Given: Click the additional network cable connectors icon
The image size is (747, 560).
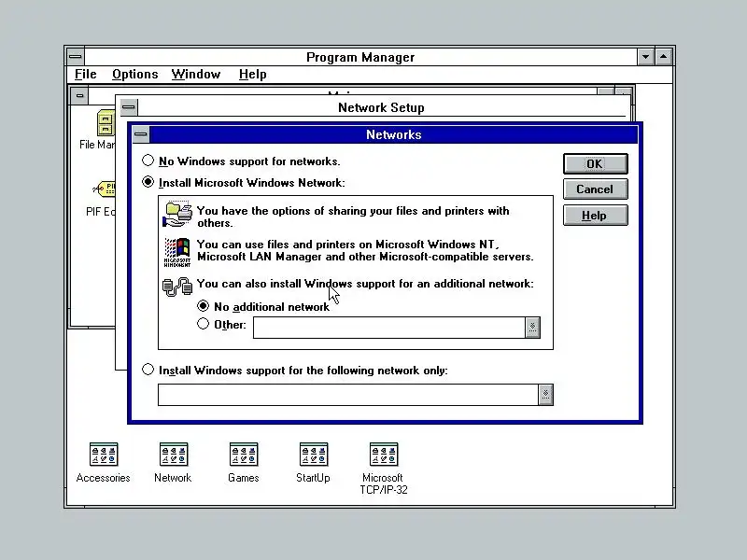Looking at the screenshot, I should pyautogui.click(x=177, y=287).
